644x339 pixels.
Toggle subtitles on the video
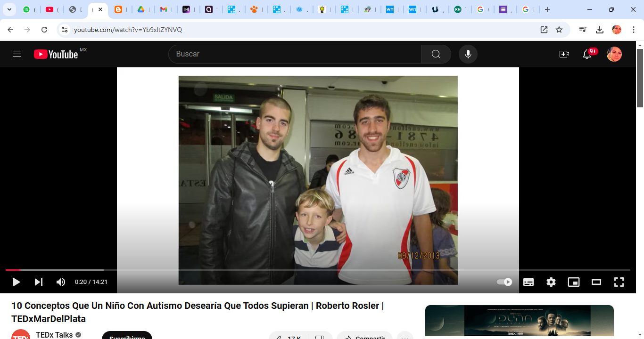(528, 282)
